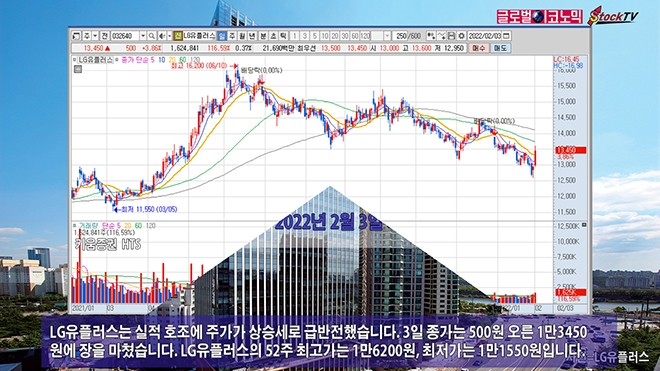Viewport: 660px width, 371px height.
Task: Open dropdown arrow next to 주
Action: tap(95, 36)
